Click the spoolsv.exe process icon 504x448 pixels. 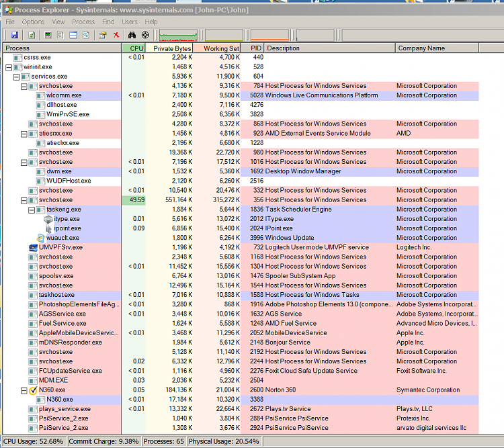click(x=33, y=276)
